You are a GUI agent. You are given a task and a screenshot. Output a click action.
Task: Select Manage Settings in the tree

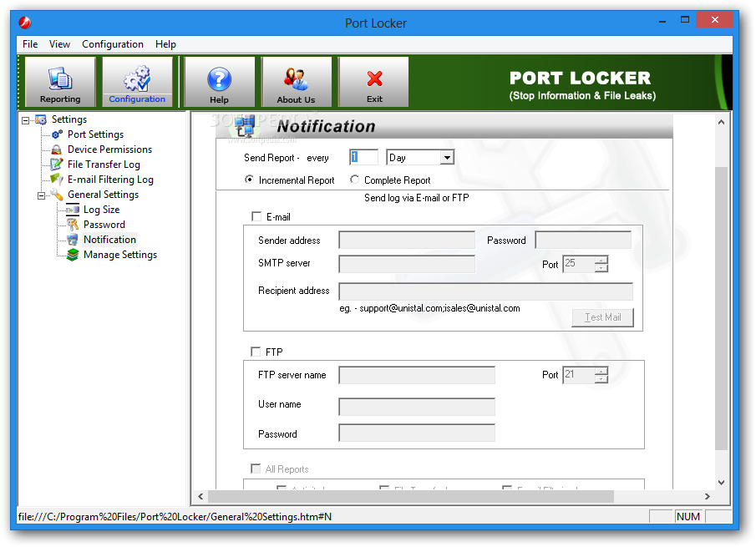[120, 255]
